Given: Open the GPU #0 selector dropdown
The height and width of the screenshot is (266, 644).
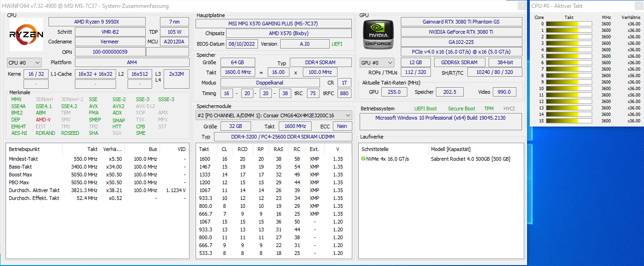Looking at the screenshot, I should 377,62.
